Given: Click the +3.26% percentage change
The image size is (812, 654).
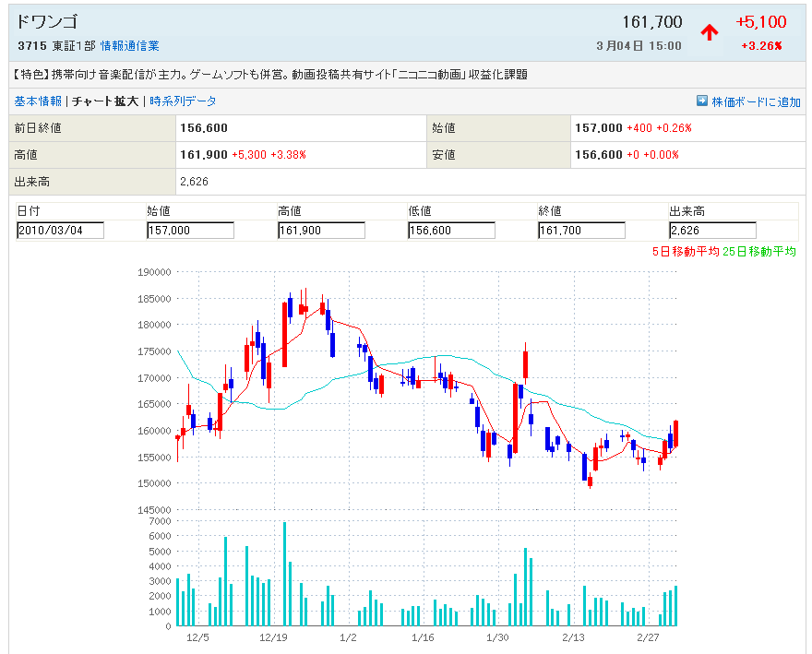Looking at the screenshot, I should (761, 46).
